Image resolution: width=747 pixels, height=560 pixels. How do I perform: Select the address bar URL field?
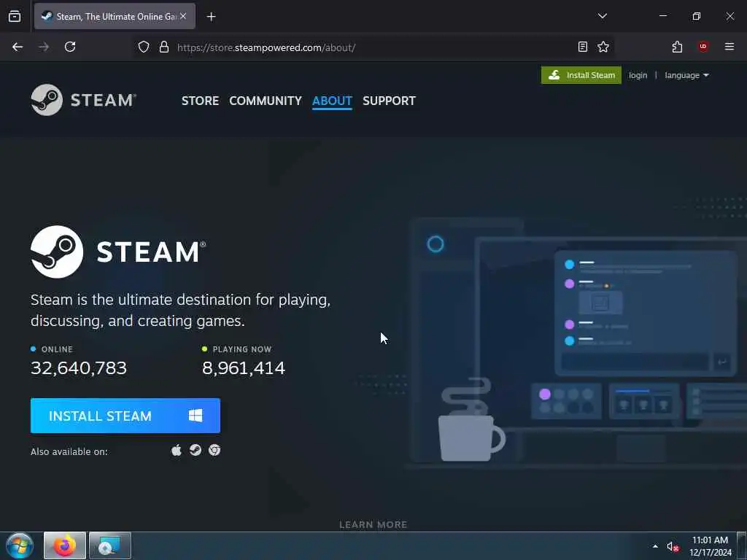pyautogui.click(x=371, y=47)
